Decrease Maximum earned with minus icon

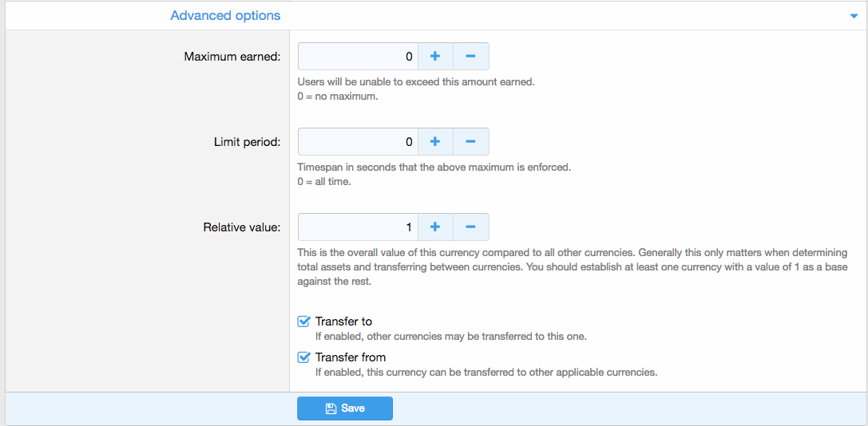tap(470, 57)
